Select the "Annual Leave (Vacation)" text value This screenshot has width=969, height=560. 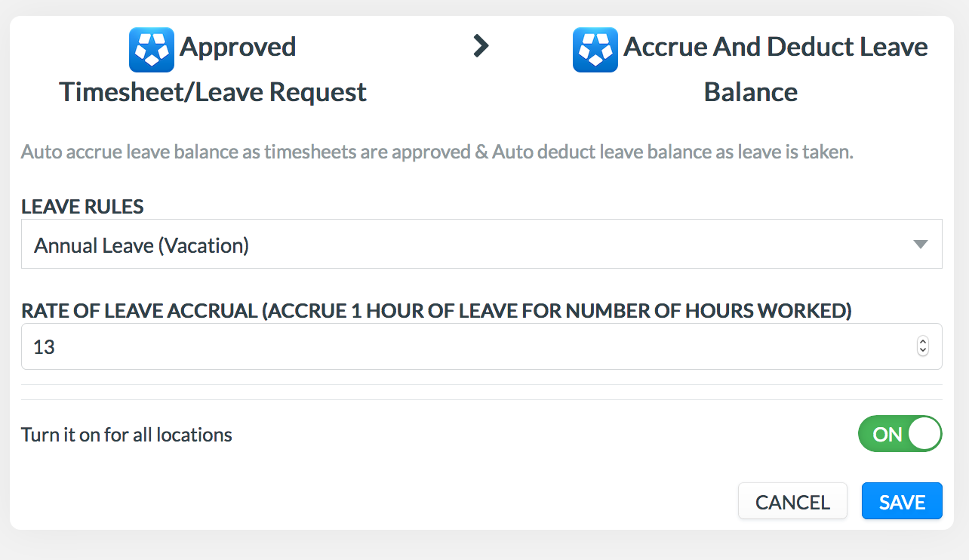tap(142, 245)
